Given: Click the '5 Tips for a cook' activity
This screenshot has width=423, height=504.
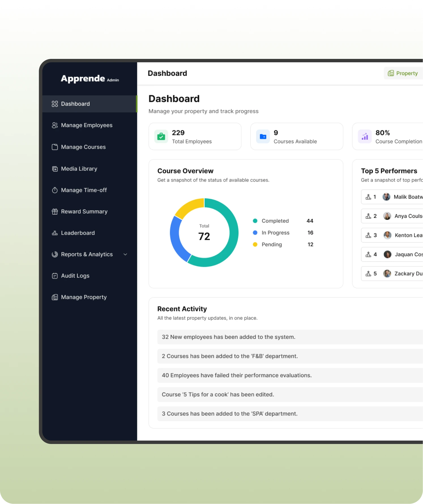Looking at the screenshot, I should coord(290,395).
